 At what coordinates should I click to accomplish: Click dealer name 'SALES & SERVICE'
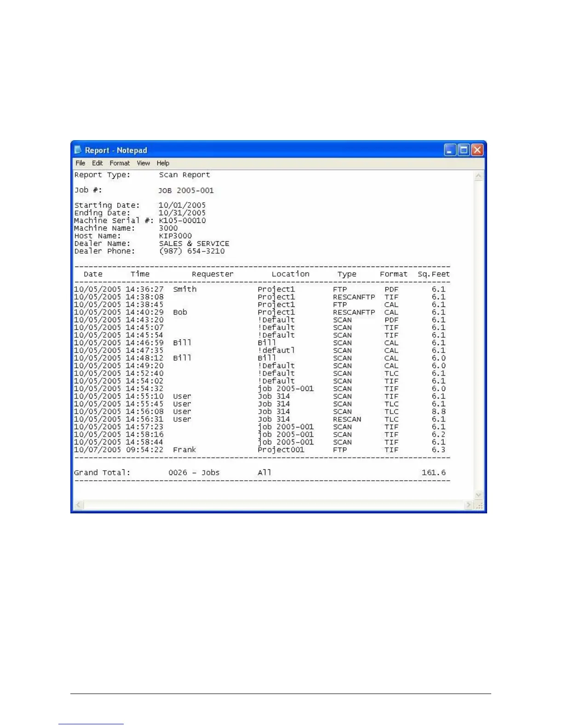(x=194, y=244)
